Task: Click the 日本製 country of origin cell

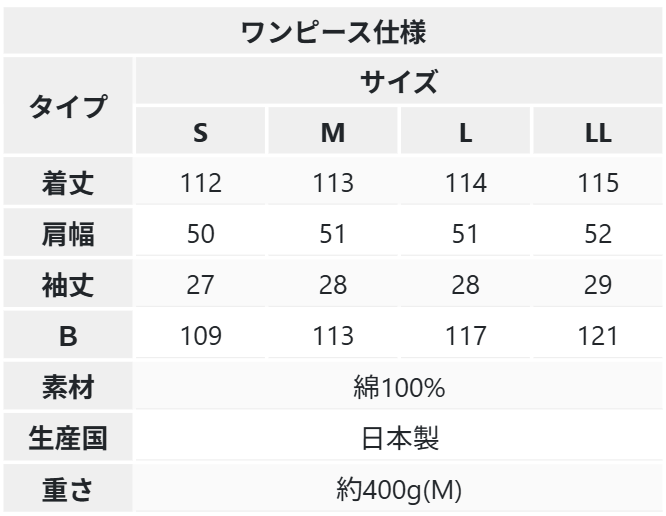Action: (x=398, y=438)
